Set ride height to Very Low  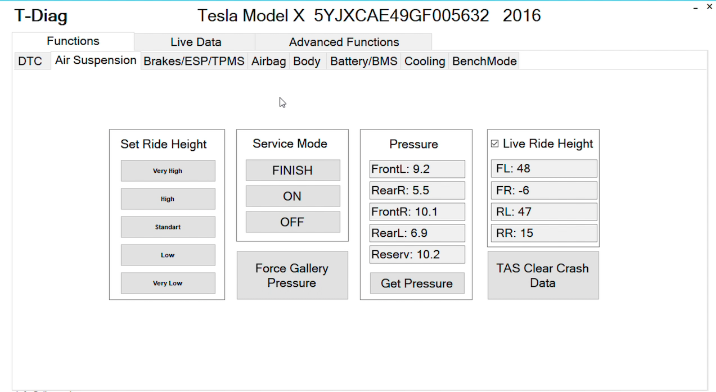click(168, 283)
